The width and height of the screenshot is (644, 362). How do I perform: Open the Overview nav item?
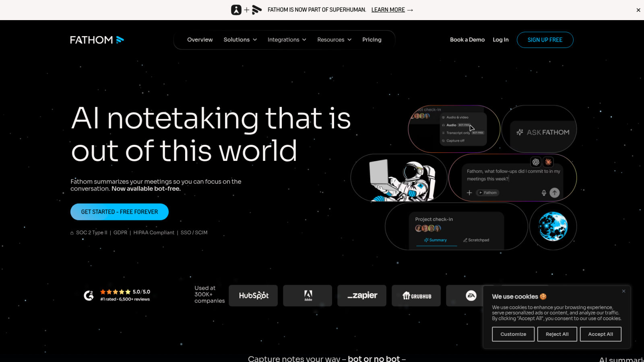[x=200, y=39]
